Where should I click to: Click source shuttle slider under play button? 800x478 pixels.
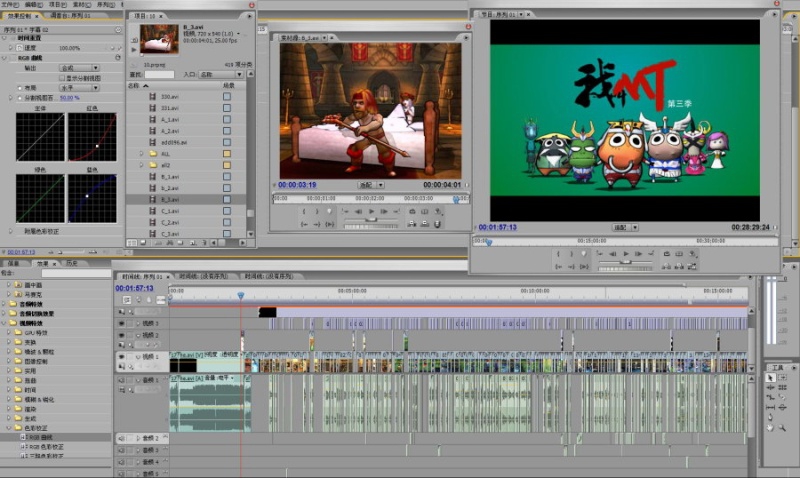pos(371,219)
